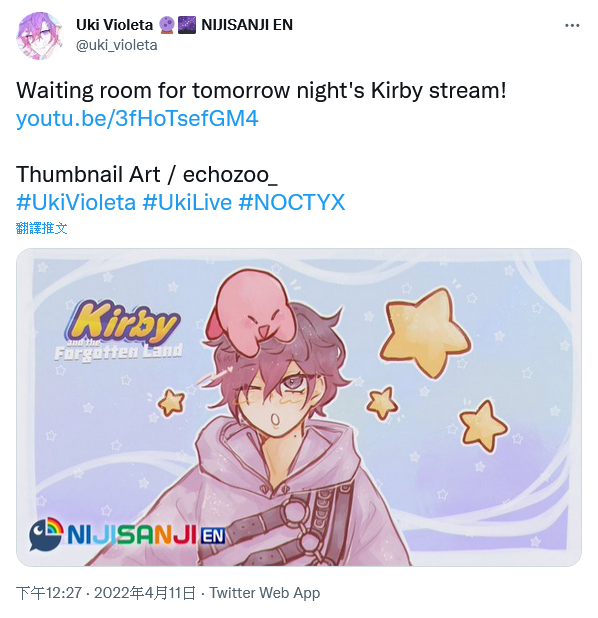
Task: Open the #UkiVioleta hashtag
Action: coord(76,203)
